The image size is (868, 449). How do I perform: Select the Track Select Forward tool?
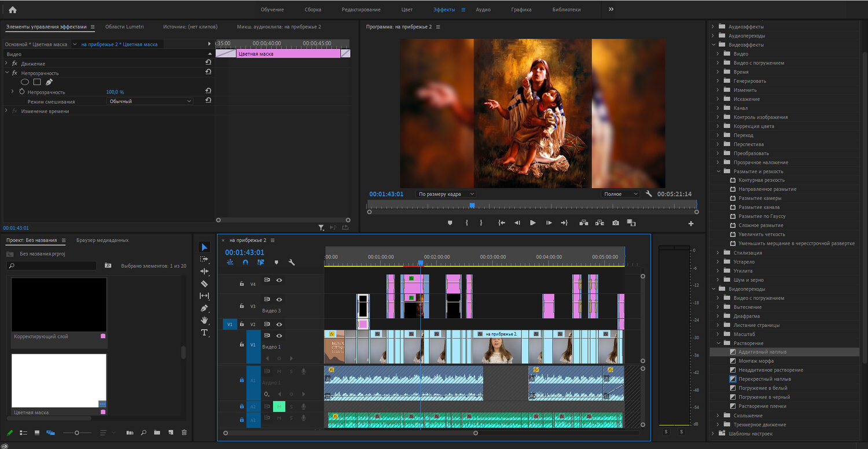click(204, 259)
